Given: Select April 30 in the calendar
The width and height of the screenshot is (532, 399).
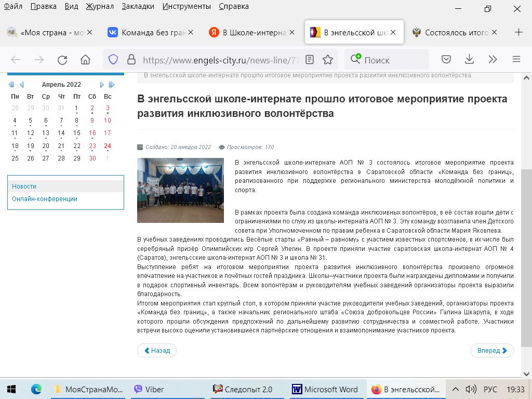Looking at the screenshot, I should [x=92, y=158].
